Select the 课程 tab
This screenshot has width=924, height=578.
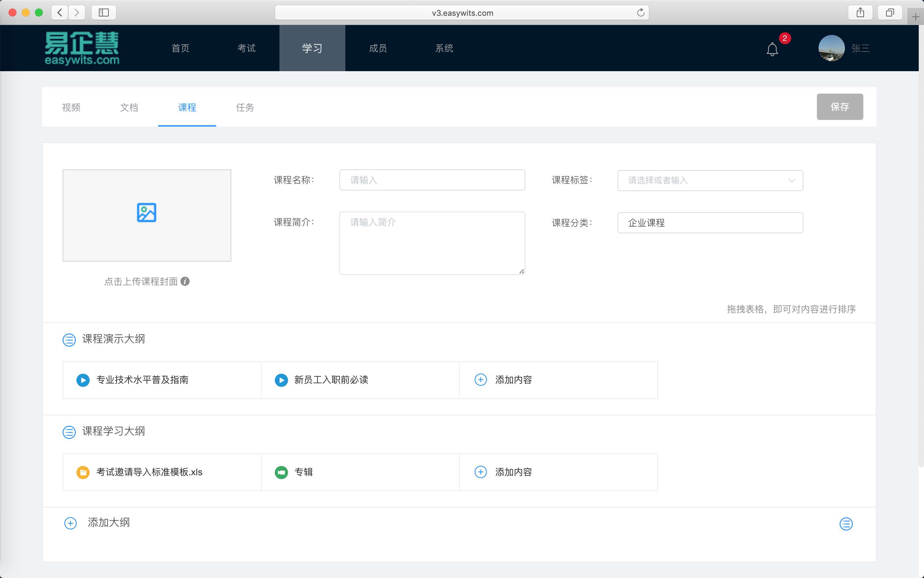(x=187, y=107)
